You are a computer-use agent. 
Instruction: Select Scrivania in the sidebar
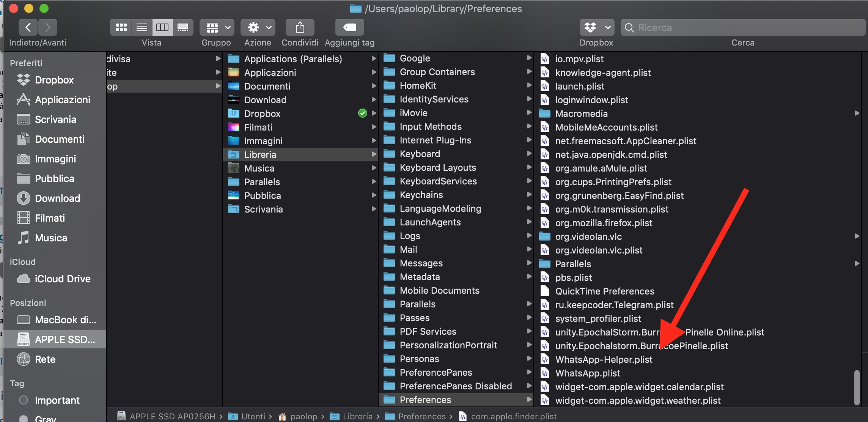54,120
